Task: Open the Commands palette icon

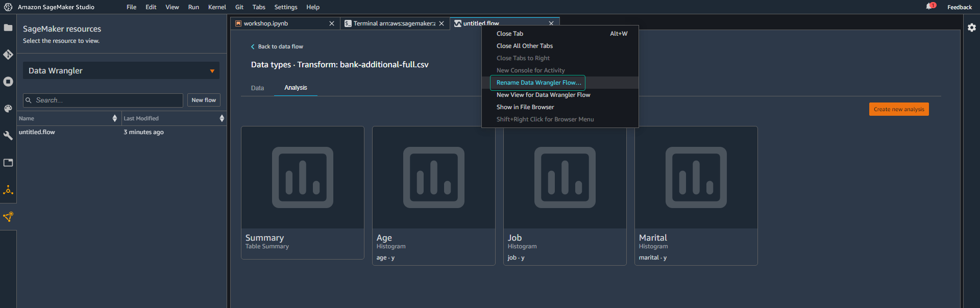Action: [x=8, y=109]
